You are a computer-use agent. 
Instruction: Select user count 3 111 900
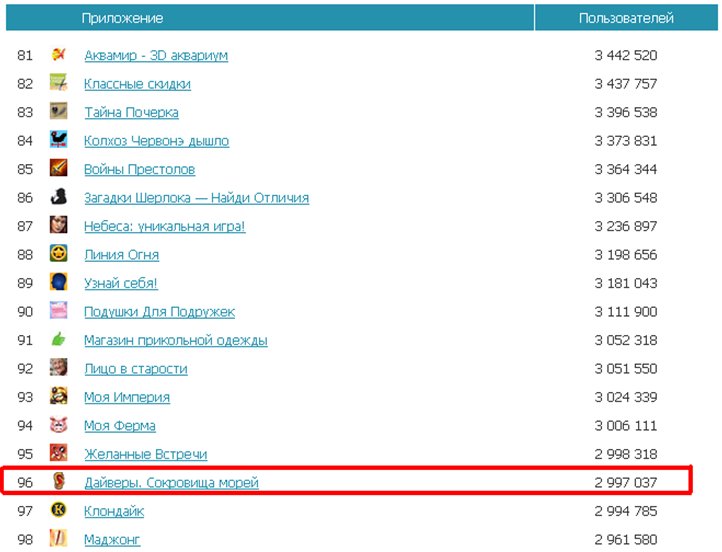pos(626,312)
